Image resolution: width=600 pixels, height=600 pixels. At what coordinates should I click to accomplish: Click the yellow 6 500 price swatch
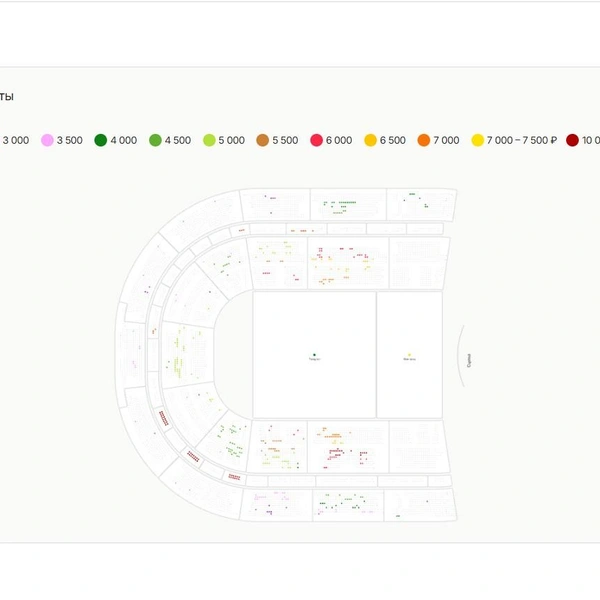coord(371,141)
